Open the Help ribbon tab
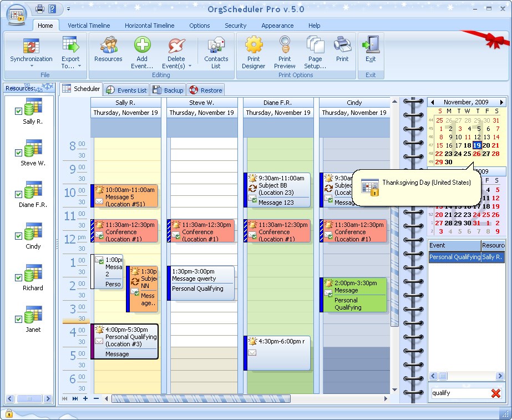The image size is (512, 420). tap(314, 26)
